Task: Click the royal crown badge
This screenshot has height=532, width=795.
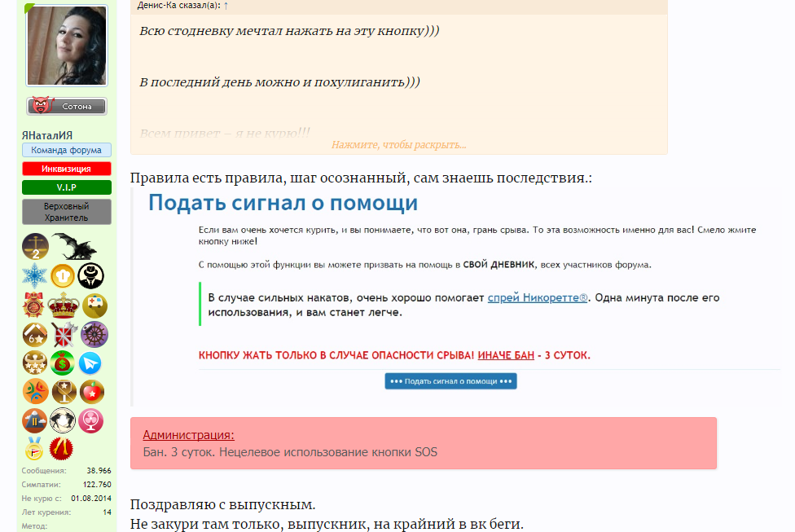Action: coord(63,306)
